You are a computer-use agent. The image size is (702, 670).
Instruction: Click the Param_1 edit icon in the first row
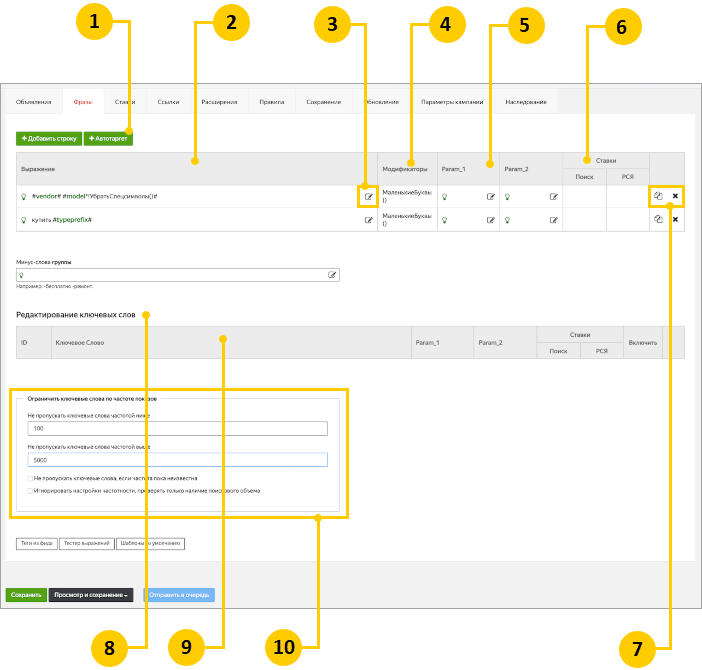pos(490,197)
